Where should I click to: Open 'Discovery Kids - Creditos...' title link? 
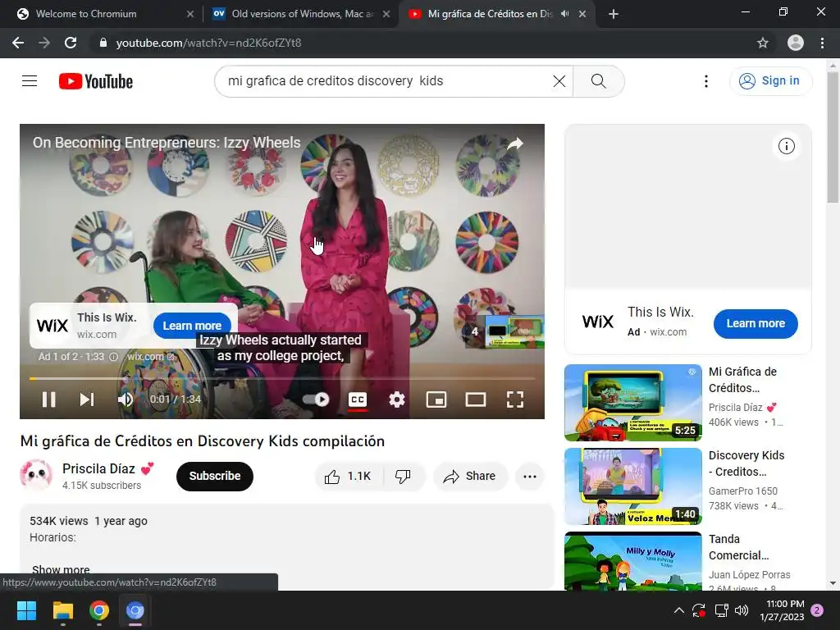pos(746,463)
